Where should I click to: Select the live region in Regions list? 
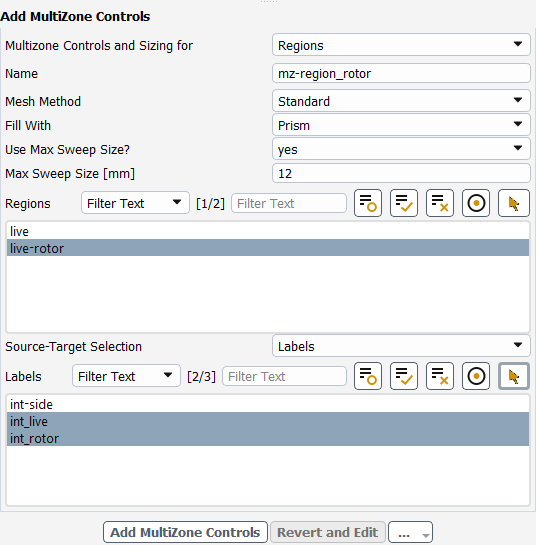pos(268,231)
